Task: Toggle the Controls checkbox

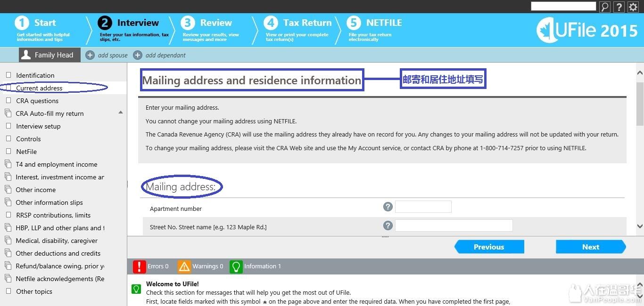Action: (x=8, y=138)
